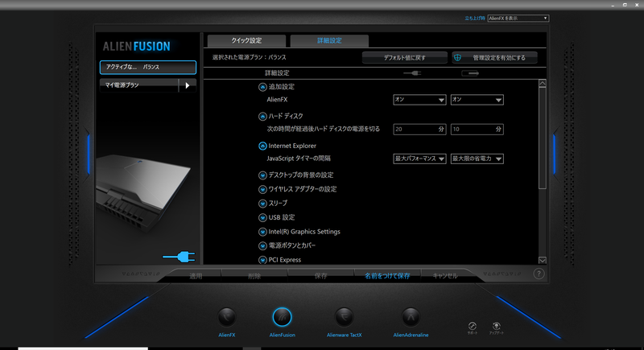Click the 削除 button
The image size is (644, 350).
point(254,276)
